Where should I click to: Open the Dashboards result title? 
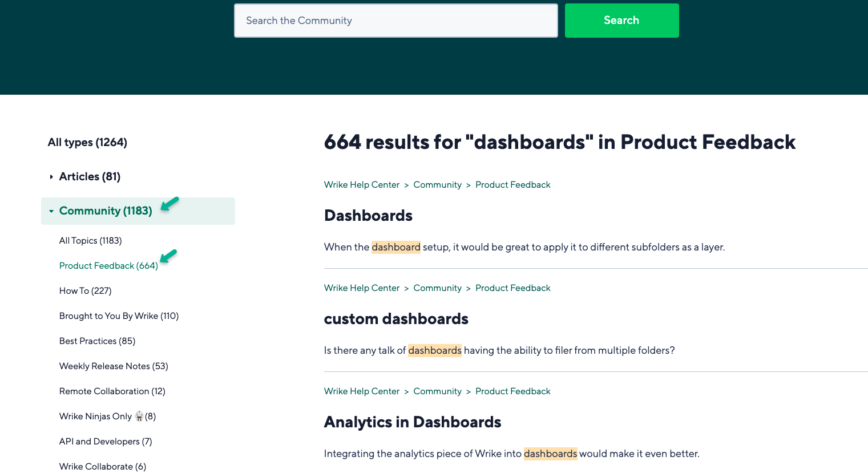(368, 216)
